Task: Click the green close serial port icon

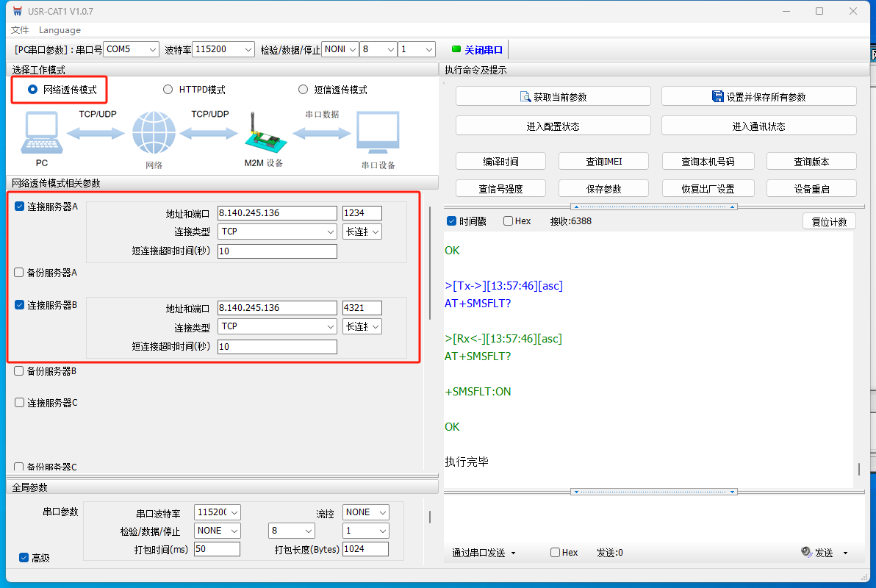Action: (x=456, y=49)
